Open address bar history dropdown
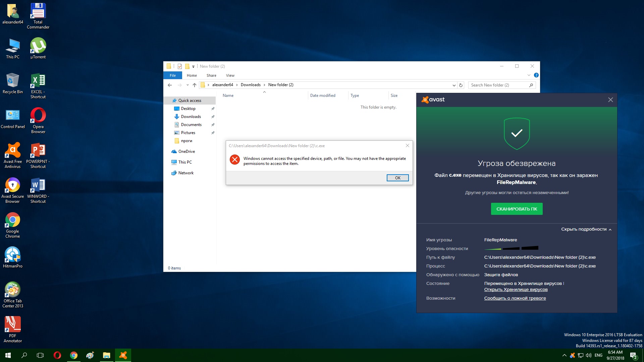Screen dimensions: 644x362 pos(454,85)
